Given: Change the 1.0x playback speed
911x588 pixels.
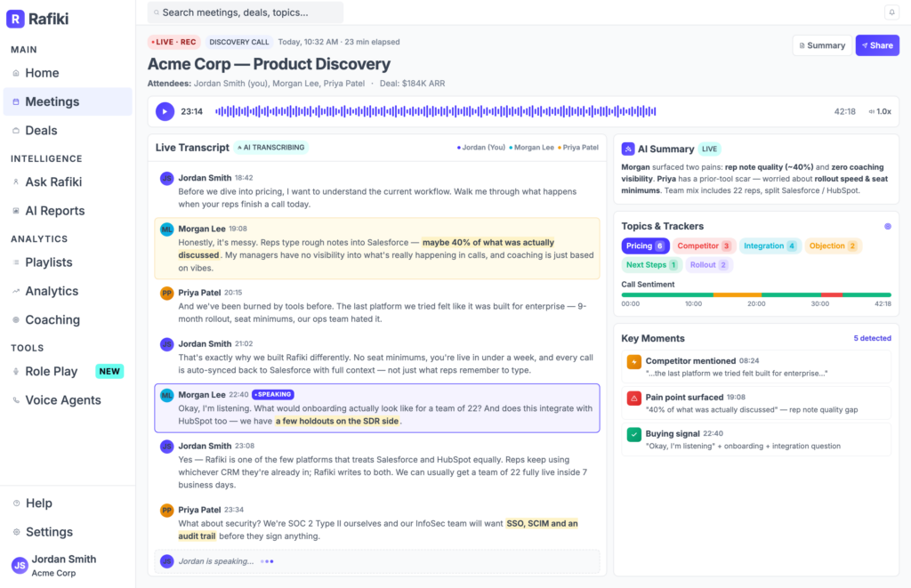Looking at the screenshot, I should point(880,111).
